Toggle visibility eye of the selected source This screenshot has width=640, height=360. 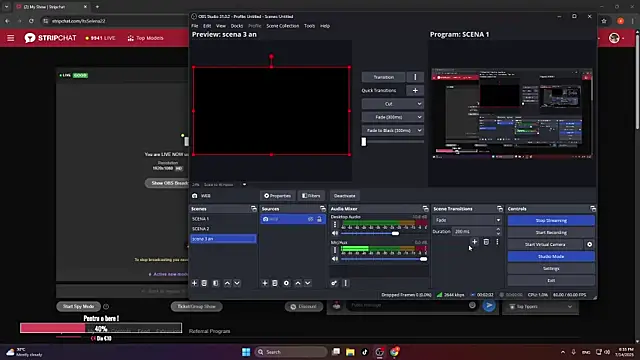311,219
